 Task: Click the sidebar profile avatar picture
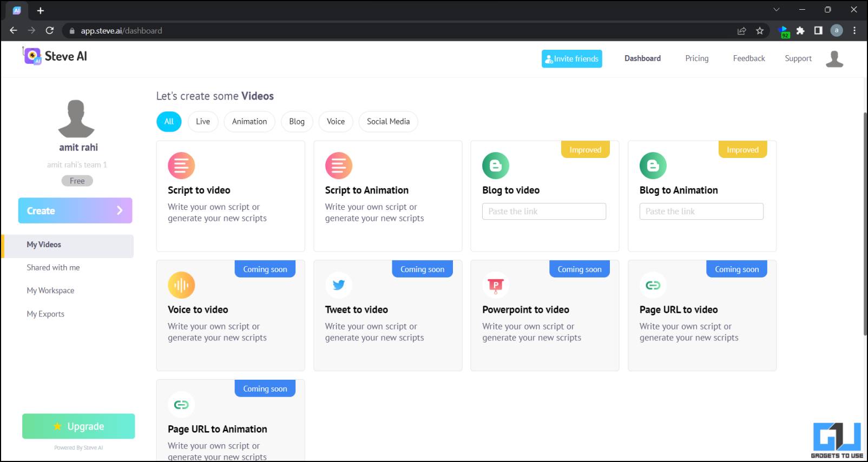[x=76, y=118]
